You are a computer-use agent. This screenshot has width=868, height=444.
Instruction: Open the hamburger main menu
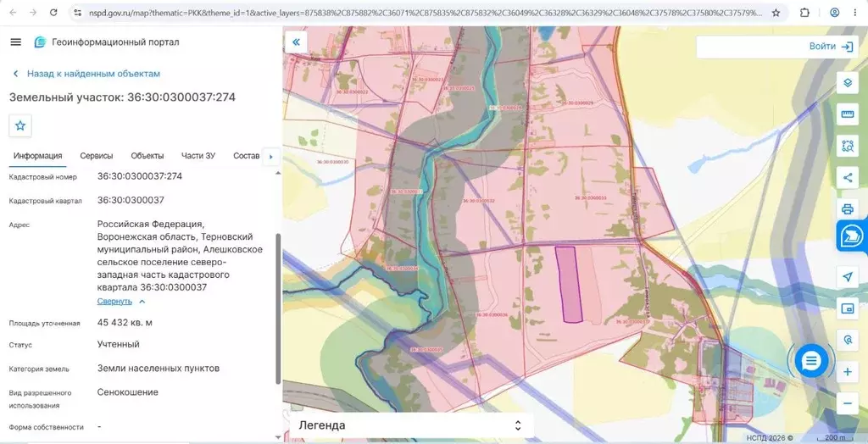[15, 42]
